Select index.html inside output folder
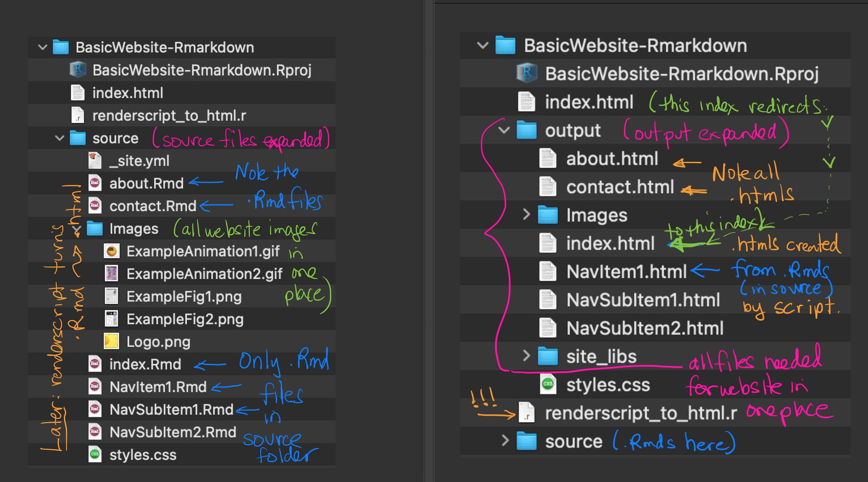The image size is (868, 482). 611,243
